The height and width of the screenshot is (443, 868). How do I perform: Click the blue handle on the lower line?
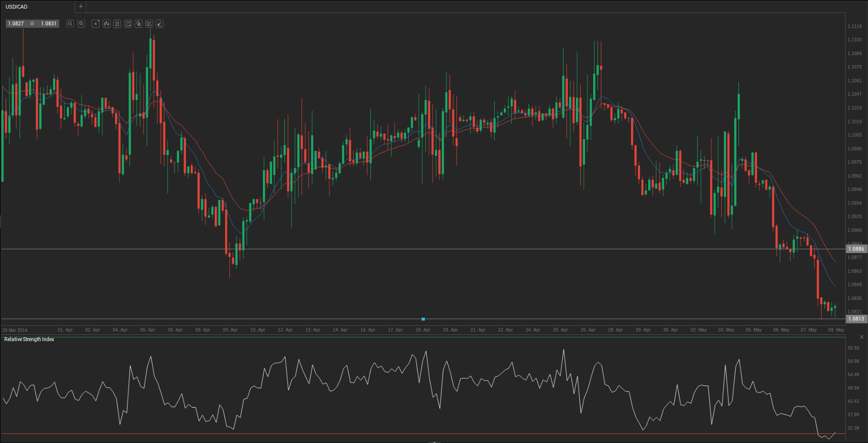[423, 319]
